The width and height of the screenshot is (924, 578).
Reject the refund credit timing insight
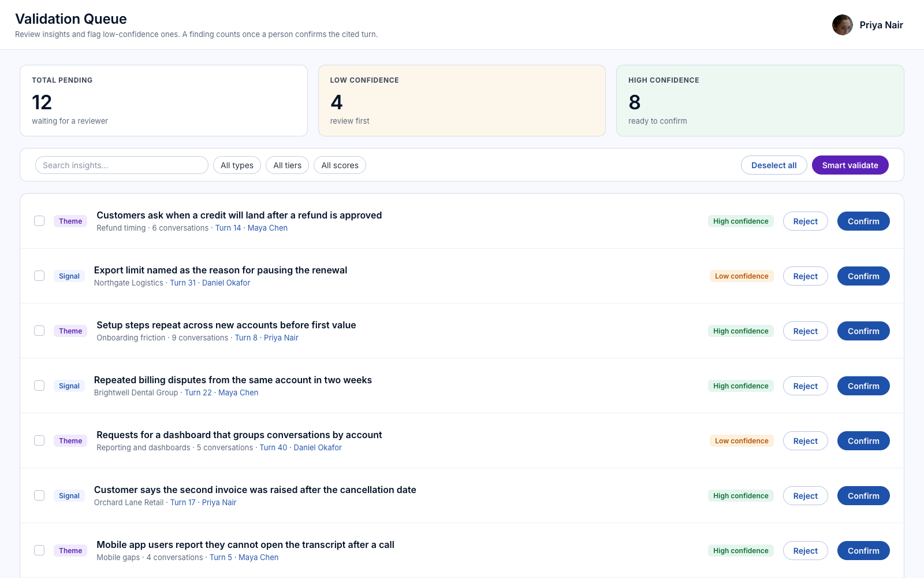pos(805,221)
